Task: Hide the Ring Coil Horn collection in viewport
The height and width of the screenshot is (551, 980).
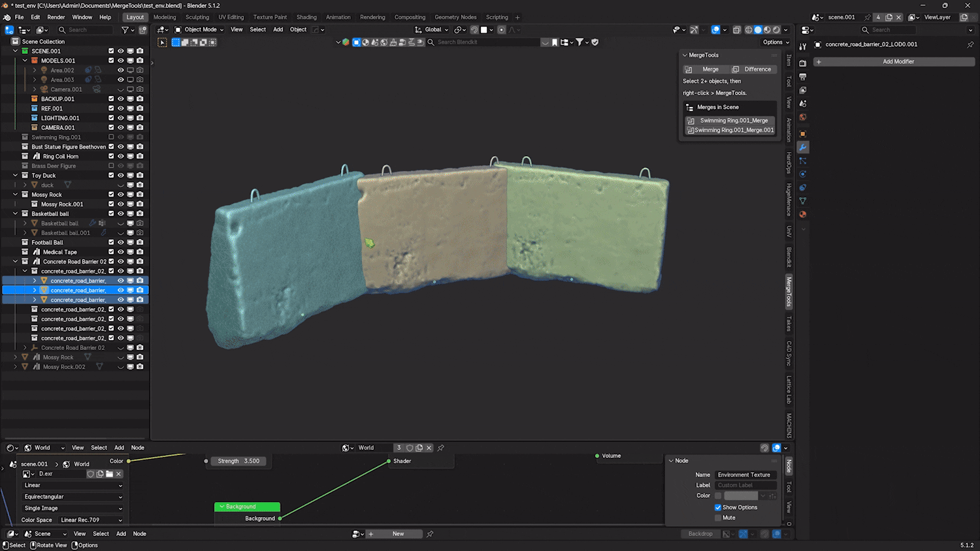Action: click(120, 157)
